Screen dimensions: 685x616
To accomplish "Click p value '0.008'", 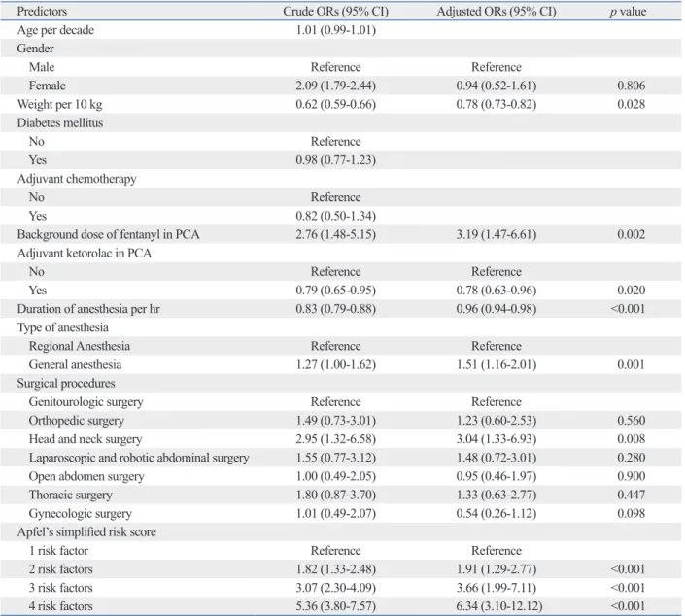I will (x=631, y=439).
